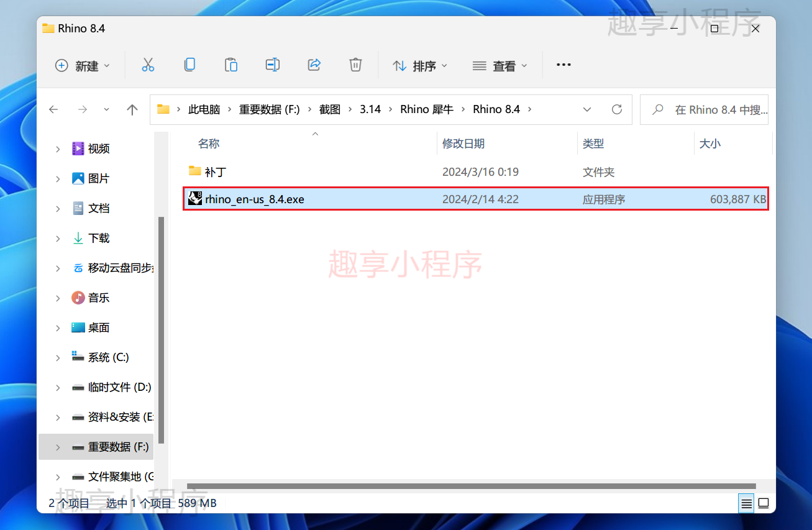Expand the 系统 (C:) tree node
812x530 pixels.
point(58,357)
